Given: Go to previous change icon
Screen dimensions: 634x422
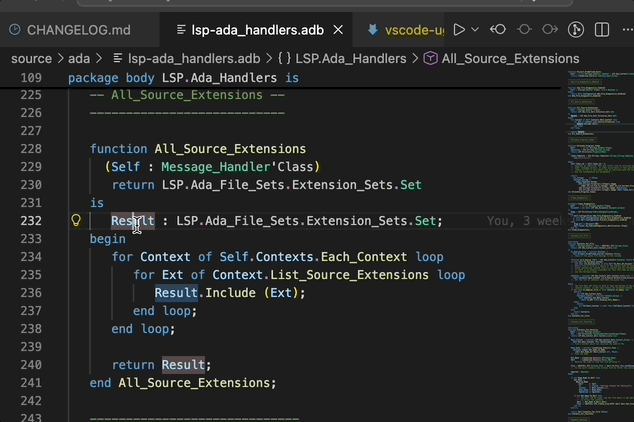Looking at the screenshot, I should (498, 30).
